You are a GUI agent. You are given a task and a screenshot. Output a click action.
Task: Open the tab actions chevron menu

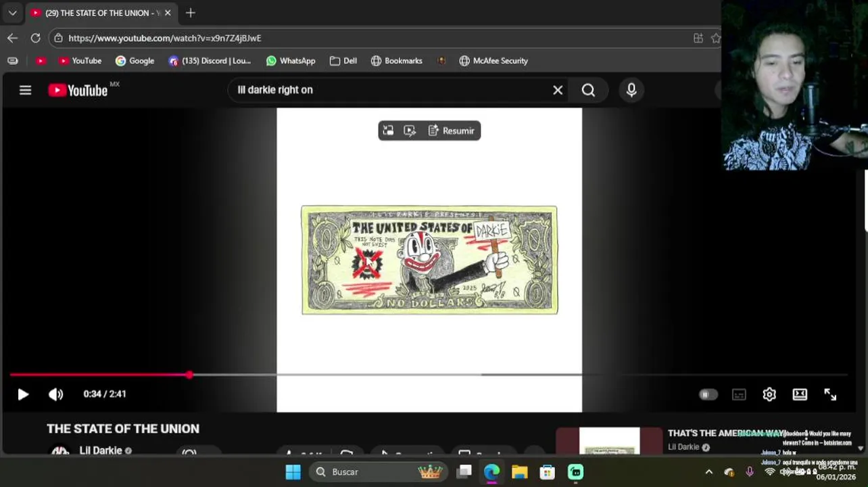pyautogui.click(x=12, y=13)
